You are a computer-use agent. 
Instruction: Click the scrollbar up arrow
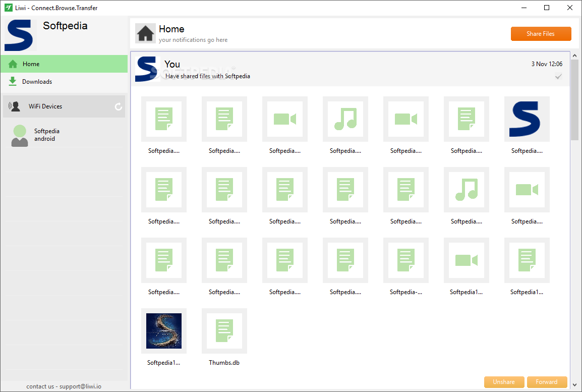point(574,55)
